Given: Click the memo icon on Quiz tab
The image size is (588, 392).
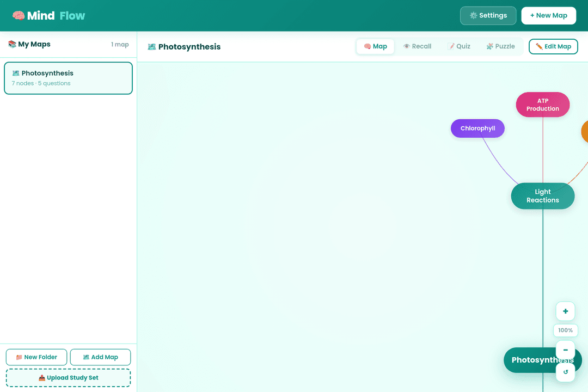Looking at the screenshot, I should click(x=451, y=46).
